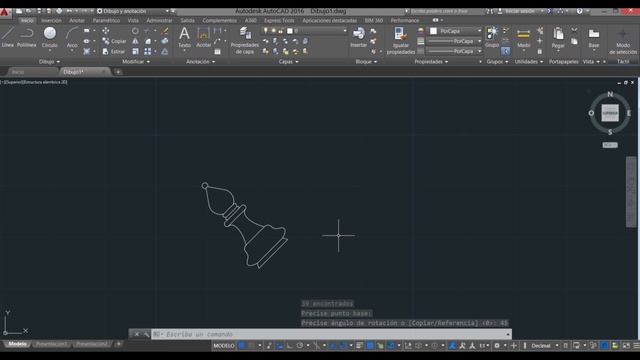The height and width of the screenshot is (360, 640).
Task: Open the Insertar ribbon tab
Action: point(51,20)
